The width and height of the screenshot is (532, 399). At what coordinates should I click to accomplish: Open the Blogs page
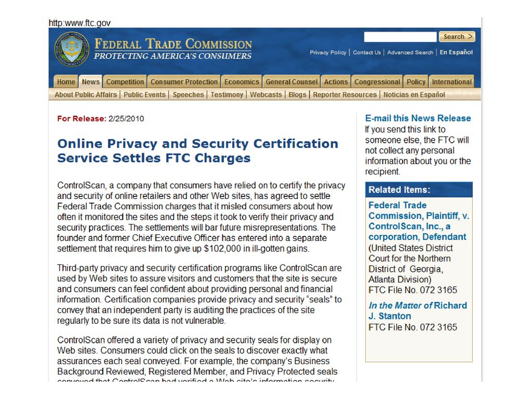[297, 95]
